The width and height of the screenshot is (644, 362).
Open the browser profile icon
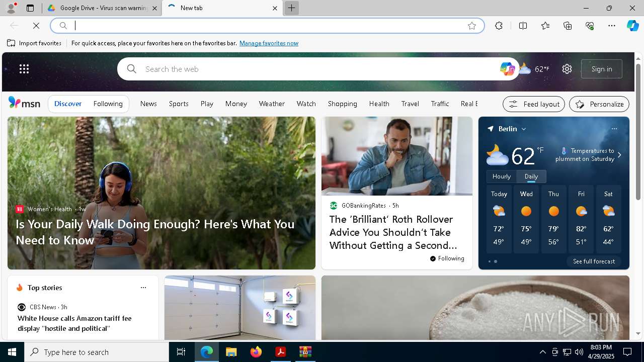tap(11, 8)
